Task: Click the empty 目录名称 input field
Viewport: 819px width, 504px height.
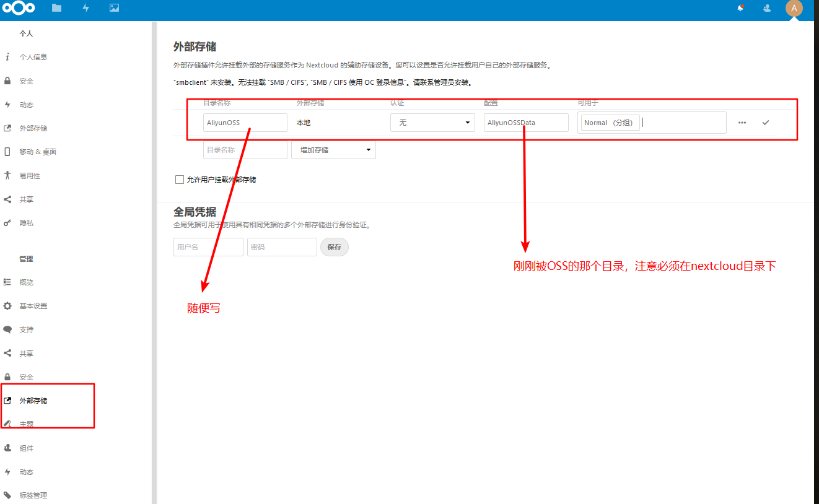Action: 245,150
